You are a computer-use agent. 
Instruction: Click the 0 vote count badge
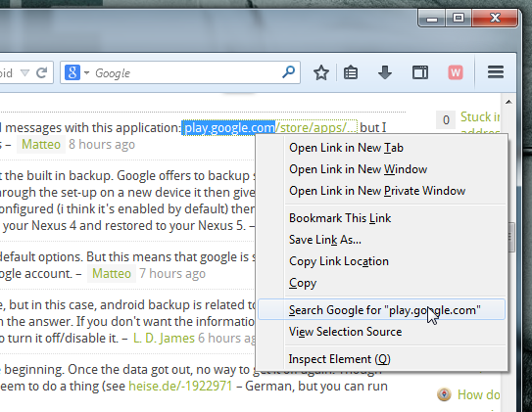[446, 120]
